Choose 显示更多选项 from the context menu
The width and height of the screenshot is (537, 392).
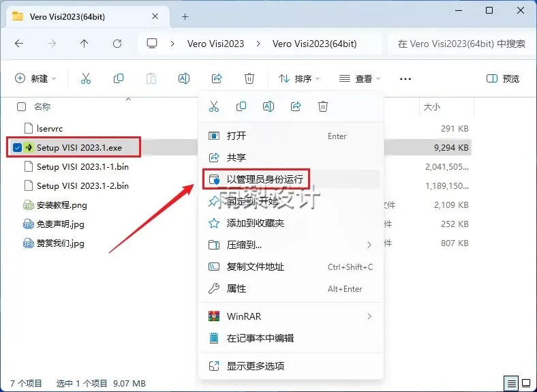coord(291,366)
